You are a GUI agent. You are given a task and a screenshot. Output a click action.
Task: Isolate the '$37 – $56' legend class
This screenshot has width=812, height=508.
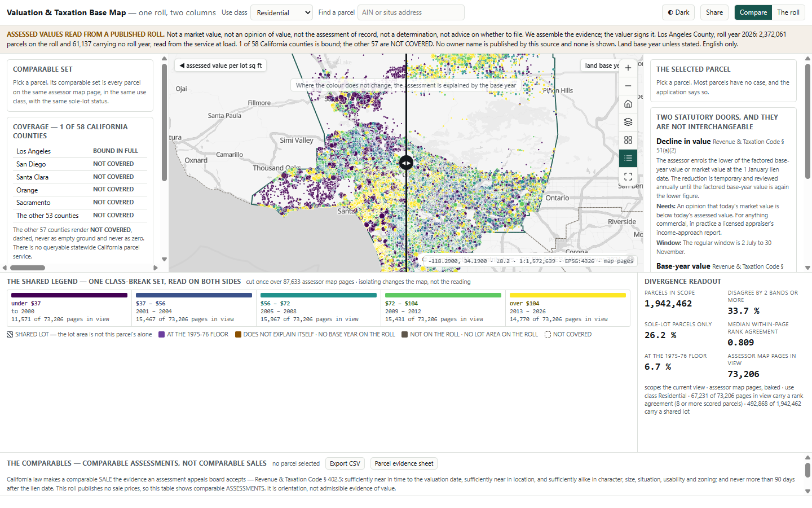tap(194, 308)
